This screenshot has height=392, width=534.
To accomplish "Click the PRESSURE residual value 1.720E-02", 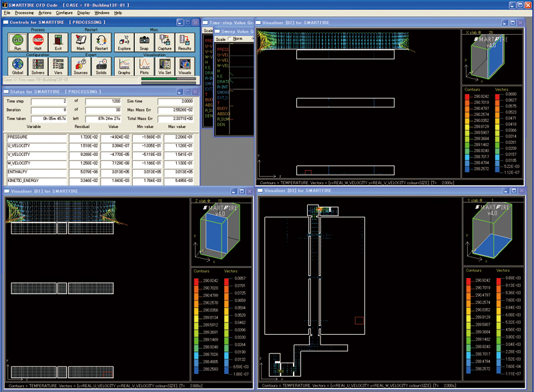I will pyautogui.click(x=84, y=137).
